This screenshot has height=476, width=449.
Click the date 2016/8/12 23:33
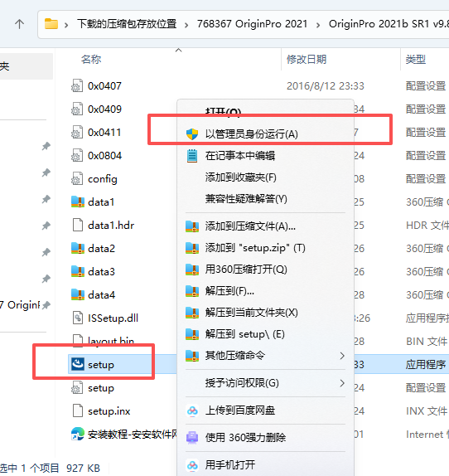[326, 86]
